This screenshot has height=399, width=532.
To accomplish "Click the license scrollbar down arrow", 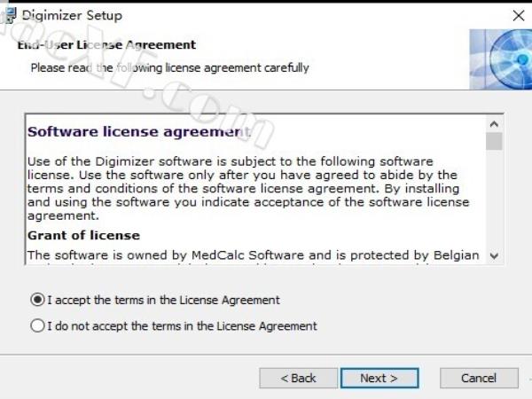I will coord(494,255).
